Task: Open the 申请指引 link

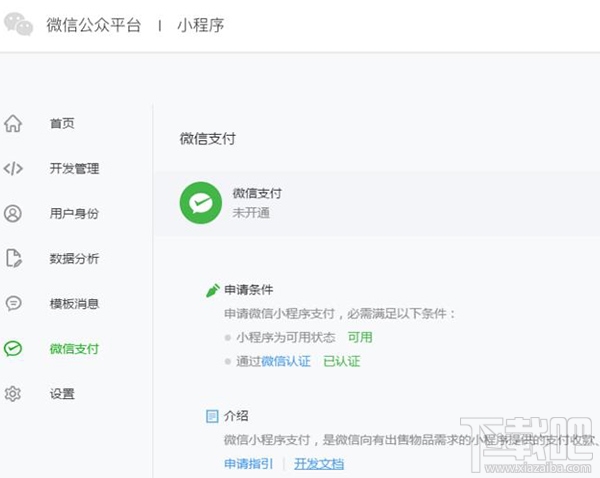Action: pyautogui.click(x=248, y=464)
